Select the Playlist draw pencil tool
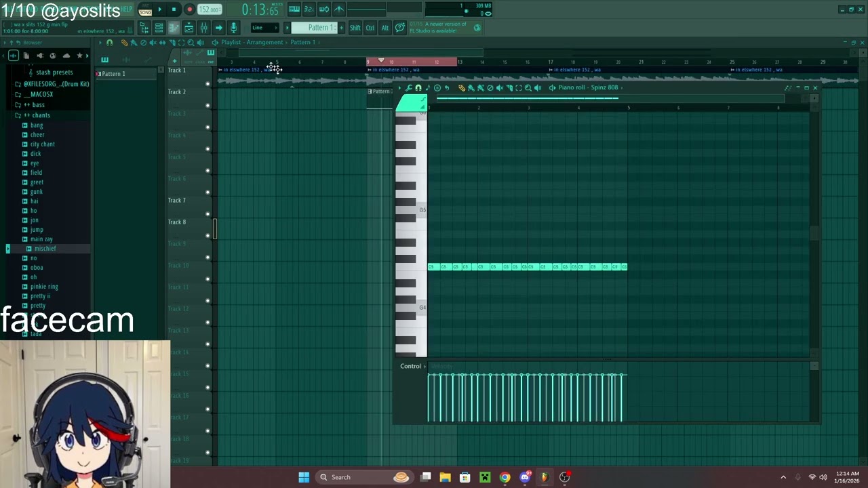Image resolution: width=868 pixels, height=488 pixels. click(x=124, y=43)
